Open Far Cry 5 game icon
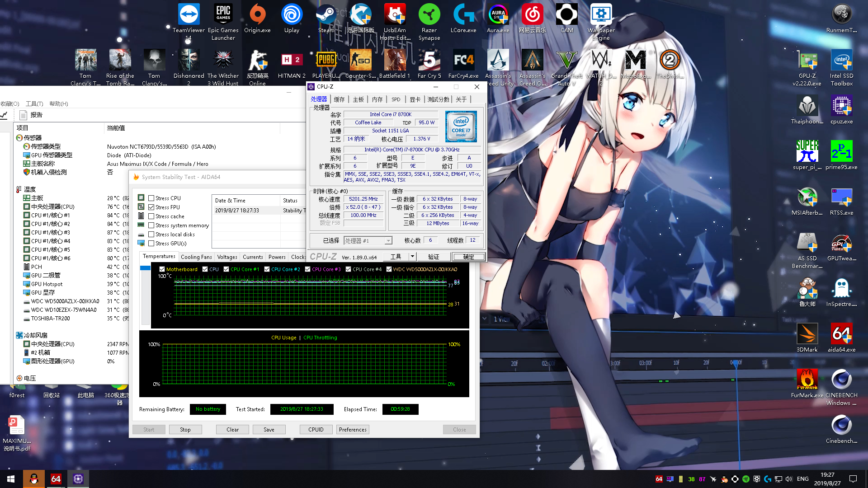This screenshot has width=868, height=488. 429,64
